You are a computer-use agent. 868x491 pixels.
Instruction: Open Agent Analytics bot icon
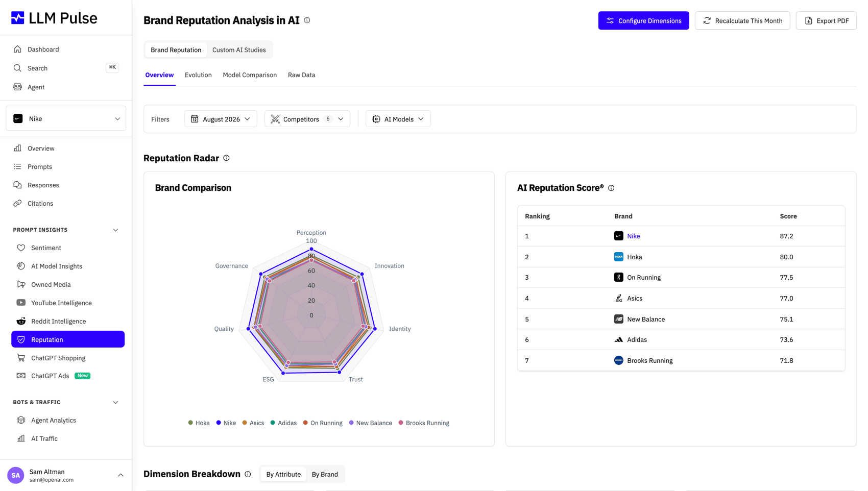coord(21,421)
